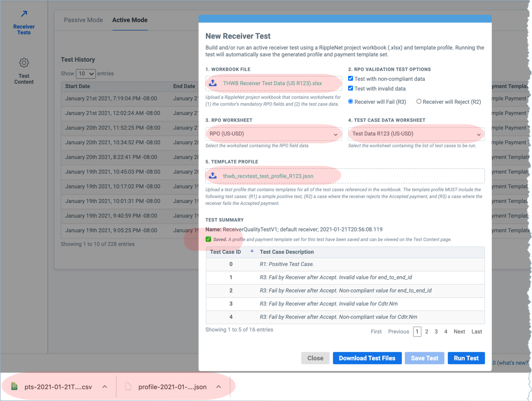Click the spreadsheet icon on the csv download

tap(14, 386)
